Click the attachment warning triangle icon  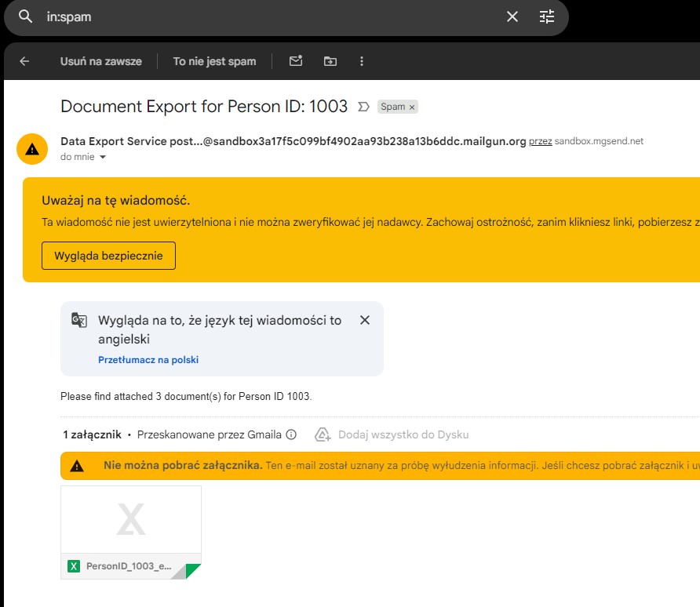pos(77,466)
